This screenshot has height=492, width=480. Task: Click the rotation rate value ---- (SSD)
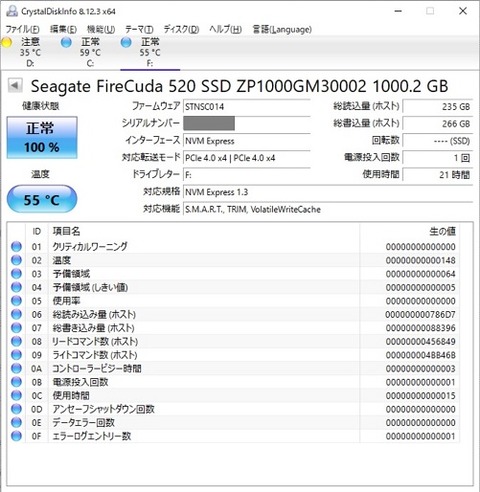click(x=438, y=141)
